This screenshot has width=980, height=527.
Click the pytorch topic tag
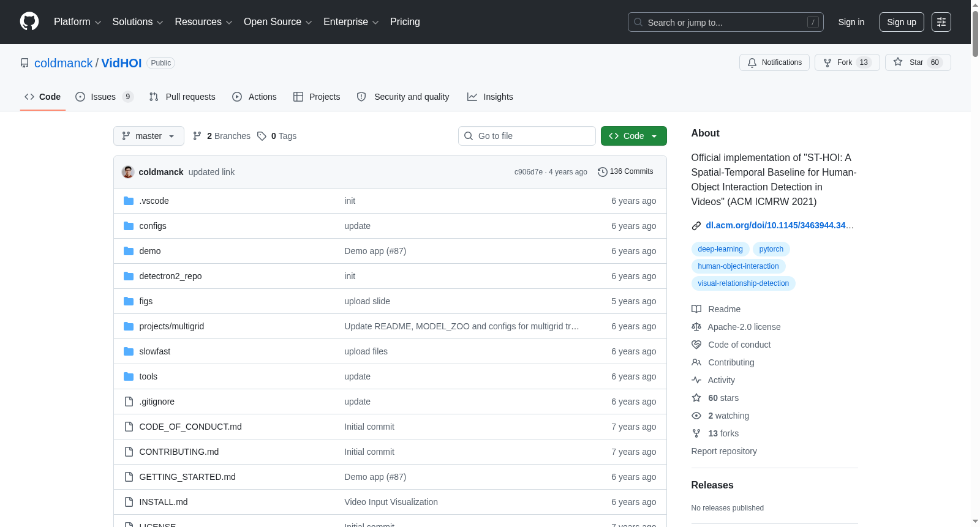[x=771, y=249]
